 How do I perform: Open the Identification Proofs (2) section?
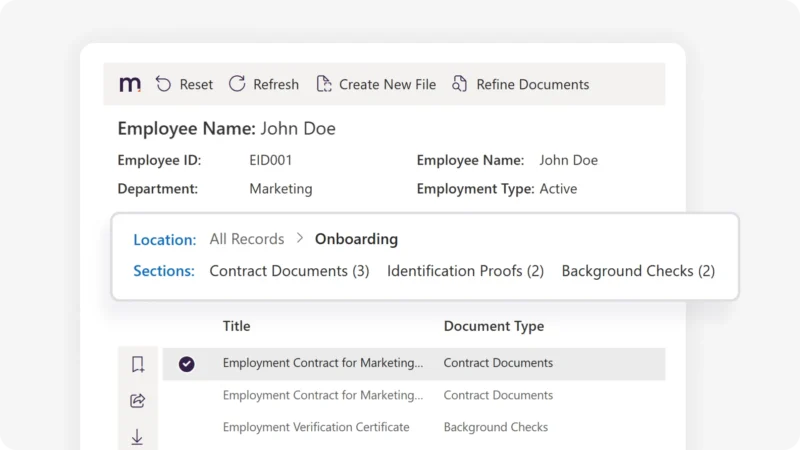tap(465, 271)
